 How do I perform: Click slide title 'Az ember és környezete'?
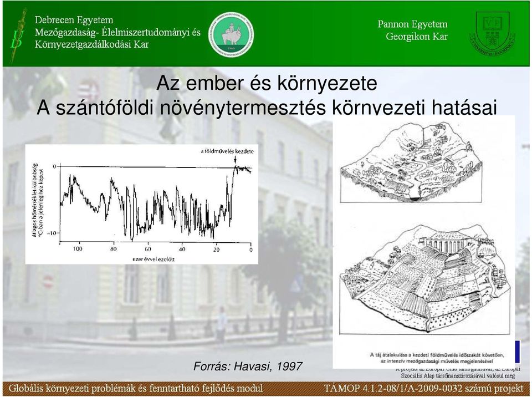tap(267, 83)
